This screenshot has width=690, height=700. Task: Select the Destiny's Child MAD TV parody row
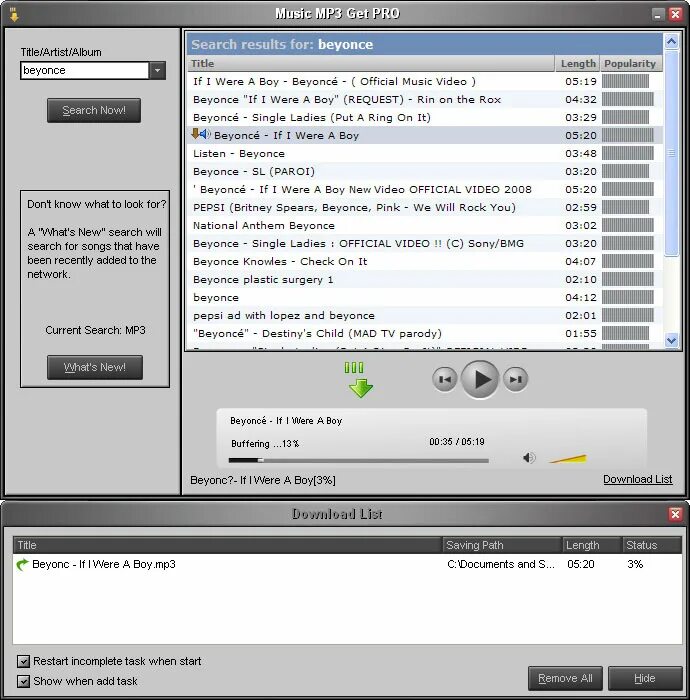pos(424,333)
